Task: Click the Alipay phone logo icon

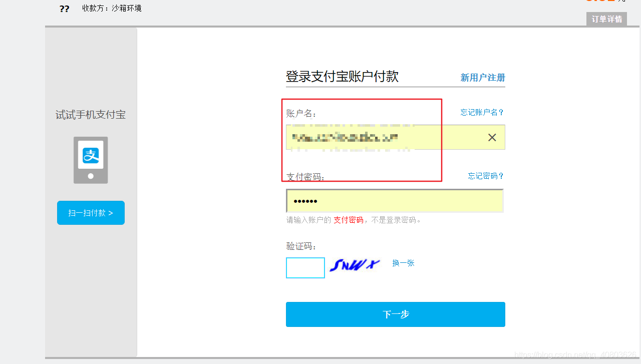Action: coord(91,160)
